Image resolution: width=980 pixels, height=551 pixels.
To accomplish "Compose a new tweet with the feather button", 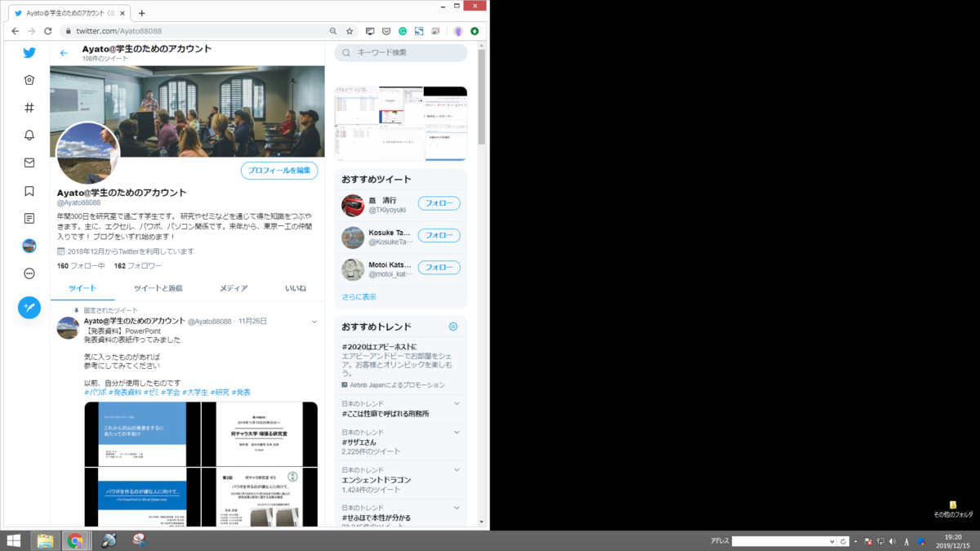I will coord(29,309).
